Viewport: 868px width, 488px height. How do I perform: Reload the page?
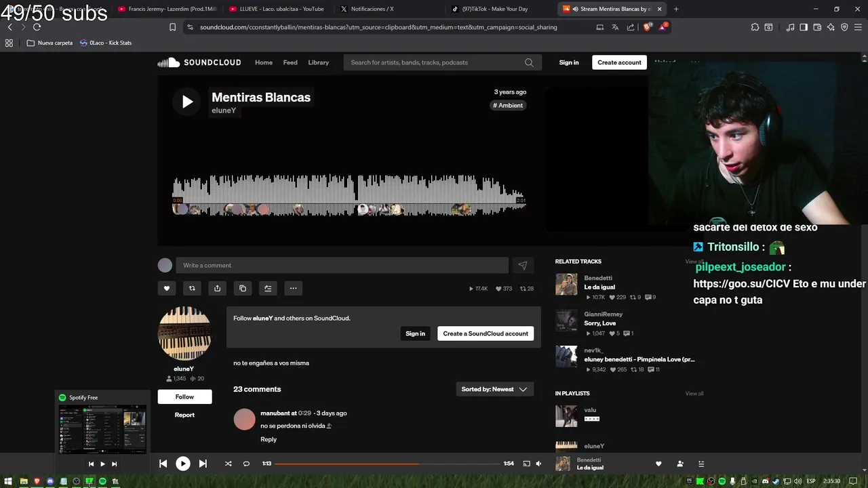37,27
